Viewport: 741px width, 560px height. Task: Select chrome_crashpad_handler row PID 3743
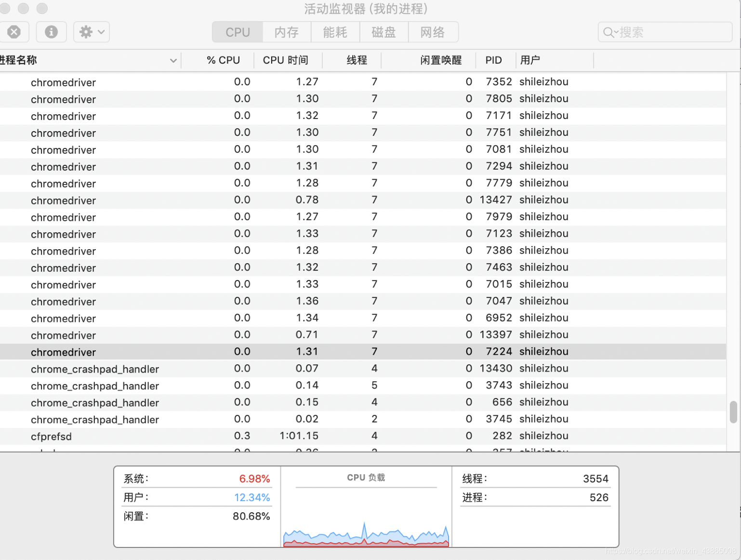coord(363,386)
